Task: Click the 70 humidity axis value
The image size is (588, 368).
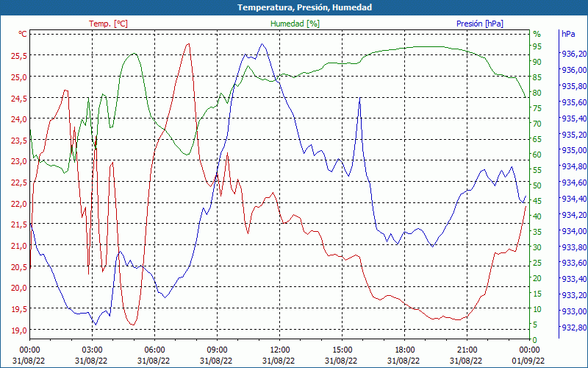Action: point(537,124)
